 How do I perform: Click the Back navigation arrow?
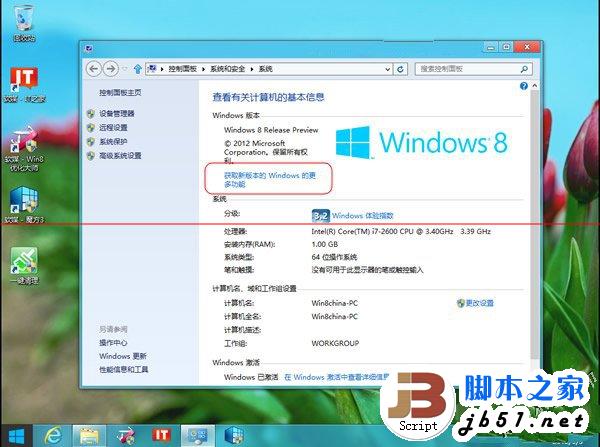(x=94, y=69)
